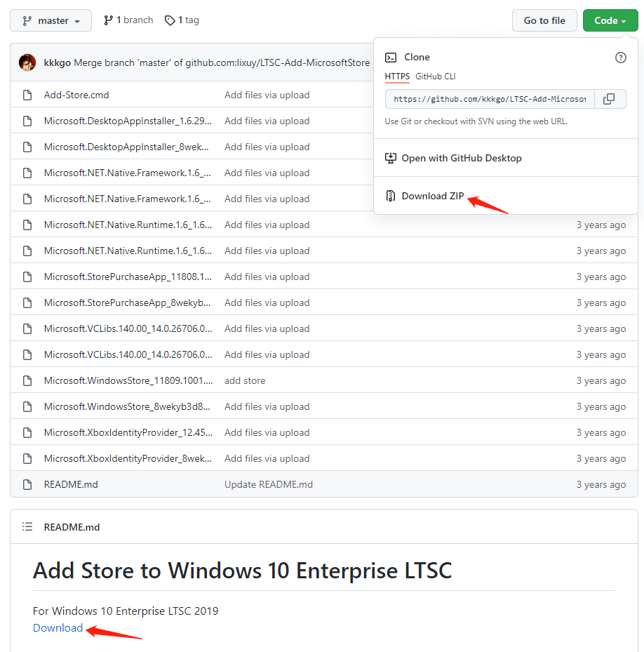Open the Merge branch 'master' commit message

pyautogui.click(x=222, y=62)
